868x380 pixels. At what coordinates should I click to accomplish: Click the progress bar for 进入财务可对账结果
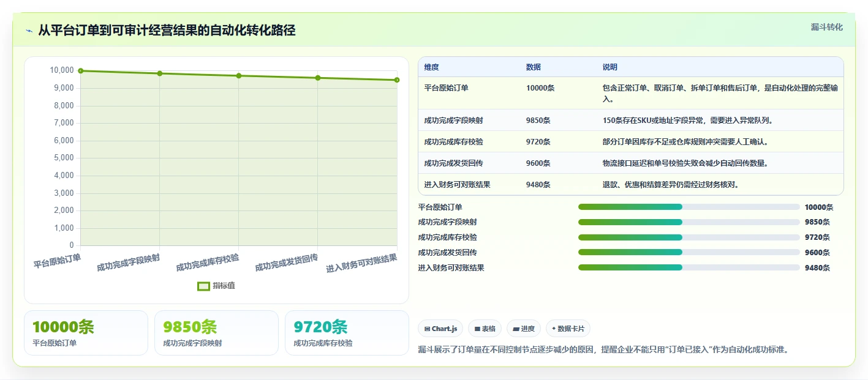click(689, 267)
